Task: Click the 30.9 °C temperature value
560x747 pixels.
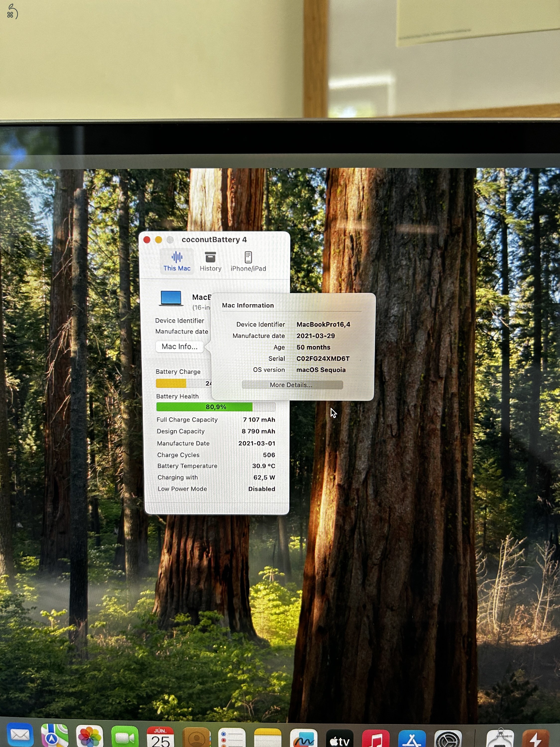Action: pyautogui.click(x=264, y=466)
